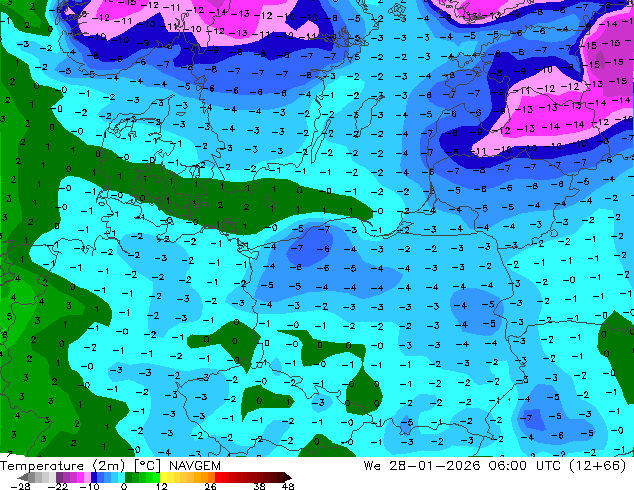The width and height of the screenshot is (634, 490).
Task: Pick the light cyan swatch just before 0
Action: [121, 477]
